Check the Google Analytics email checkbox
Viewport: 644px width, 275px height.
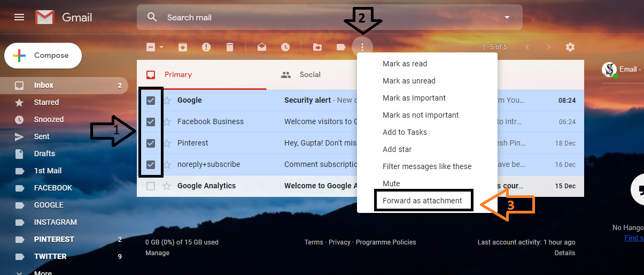(x=151, y=186)
